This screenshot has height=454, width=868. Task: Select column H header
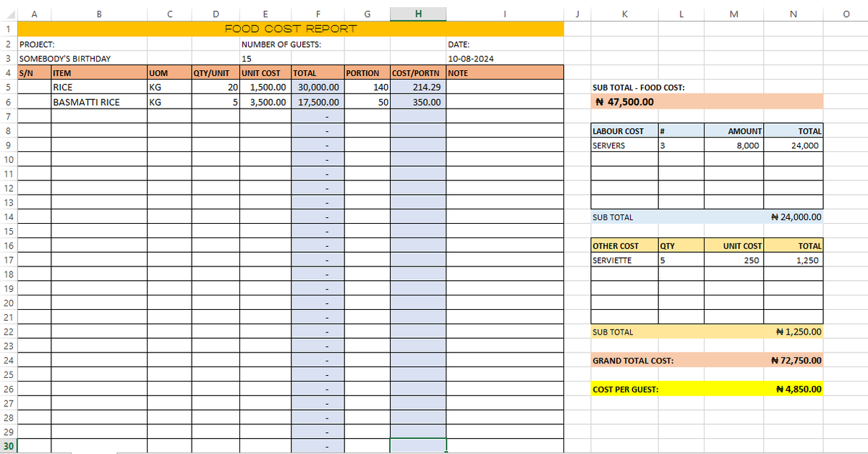(418, 14)
